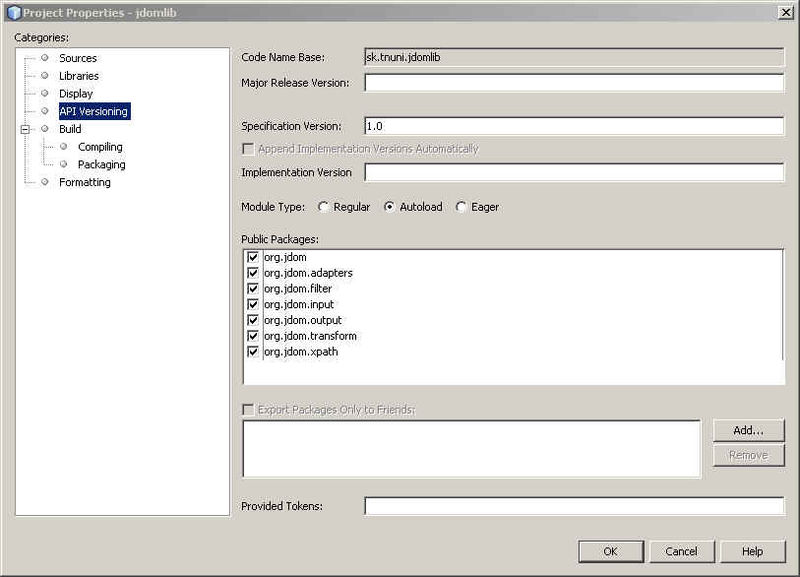This screenshot has width=800, height=577.
Task: Open the Packaging category
Action: tap(101, 165)
